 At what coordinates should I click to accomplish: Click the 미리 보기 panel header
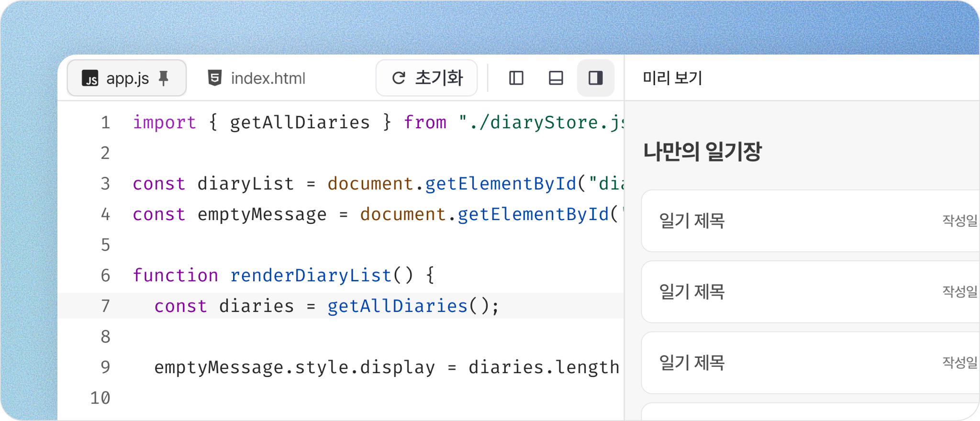coord(672,78)
